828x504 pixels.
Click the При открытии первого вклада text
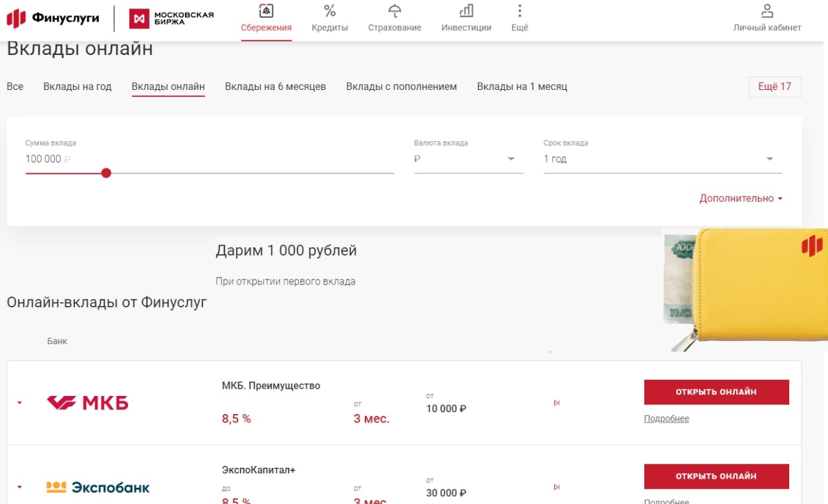285,281
